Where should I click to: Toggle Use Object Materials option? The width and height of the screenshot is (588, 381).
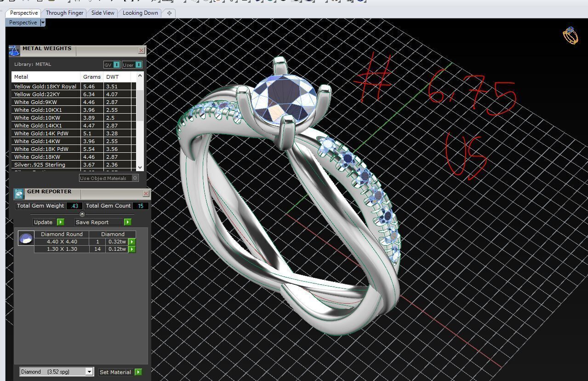click(108, 178)
